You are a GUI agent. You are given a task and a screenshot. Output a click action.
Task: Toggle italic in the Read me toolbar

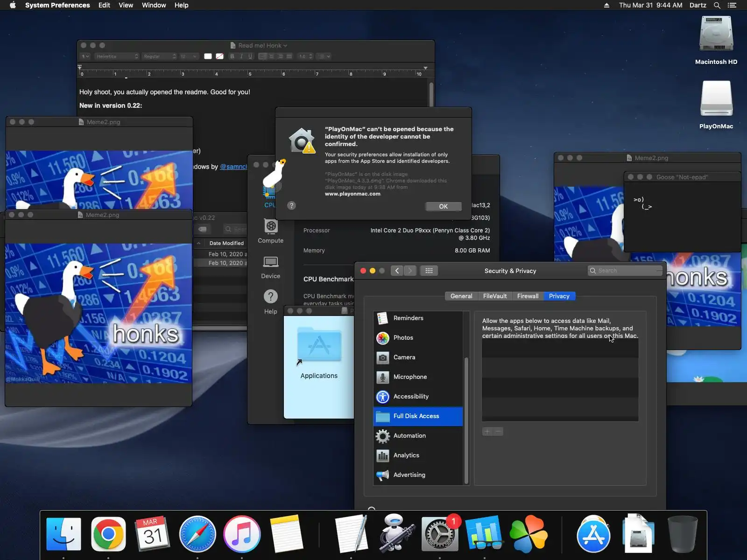pos(241,56)
